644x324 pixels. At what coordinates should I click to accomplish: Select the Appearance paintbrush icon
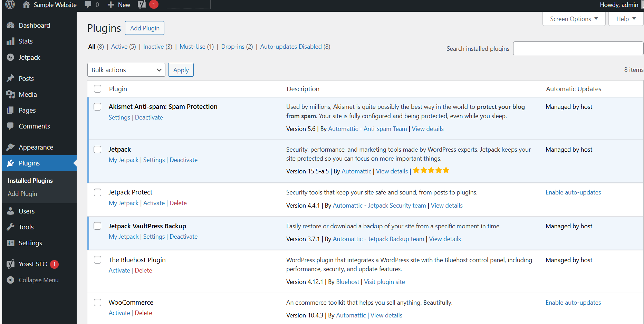point(11,147)
